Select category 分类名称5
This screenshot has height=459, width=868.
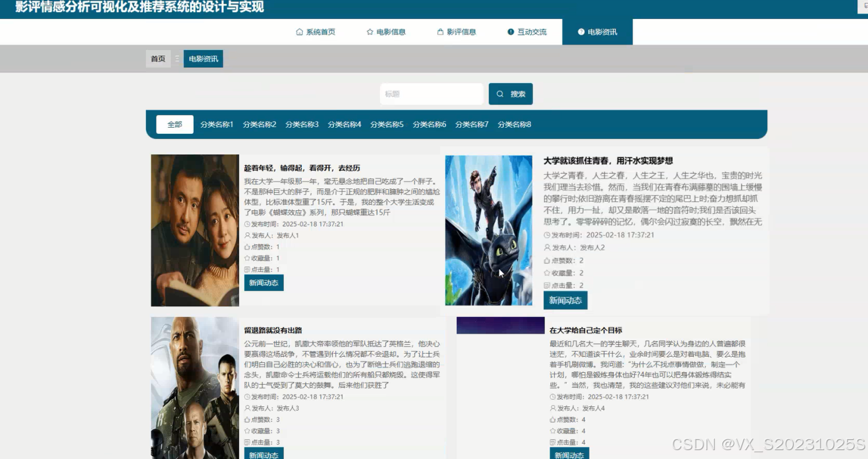tap(387, 124)
